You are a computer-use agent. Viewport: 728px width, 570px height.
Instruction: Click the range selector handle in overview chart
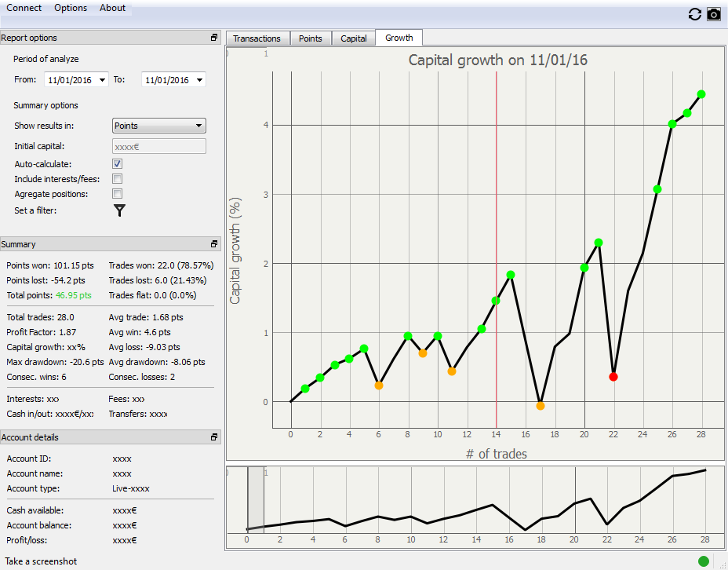(x=255, y=499)
